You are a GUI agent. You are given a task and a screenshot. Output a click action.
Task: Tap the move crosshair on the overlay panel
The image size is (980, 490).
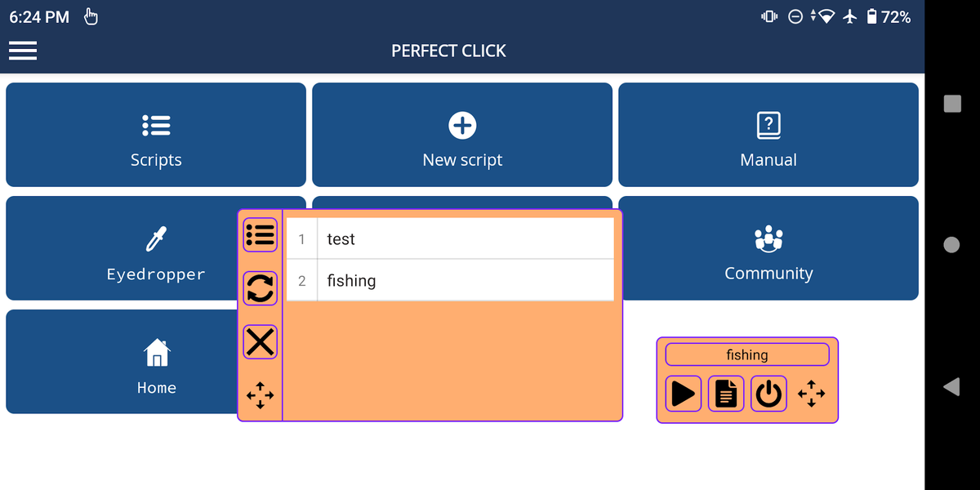point(260,394)
